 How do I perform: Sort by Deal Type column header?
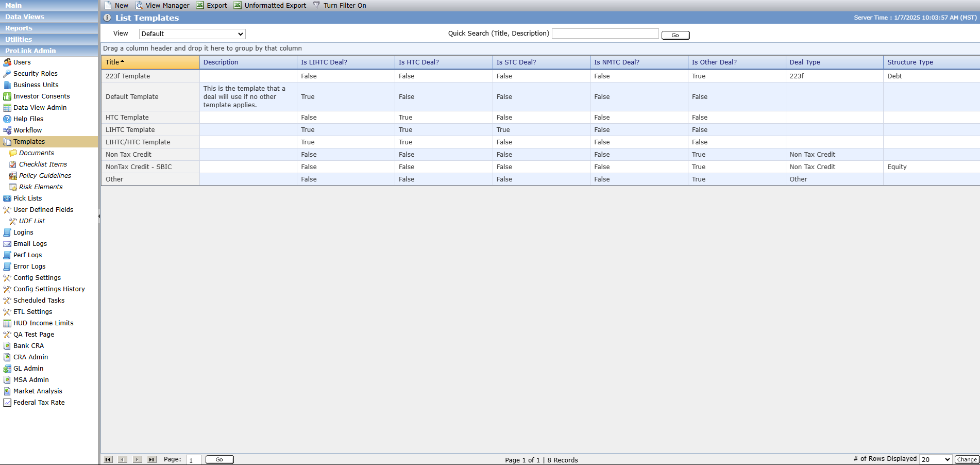pyautogui.click(x=835, y=62)
